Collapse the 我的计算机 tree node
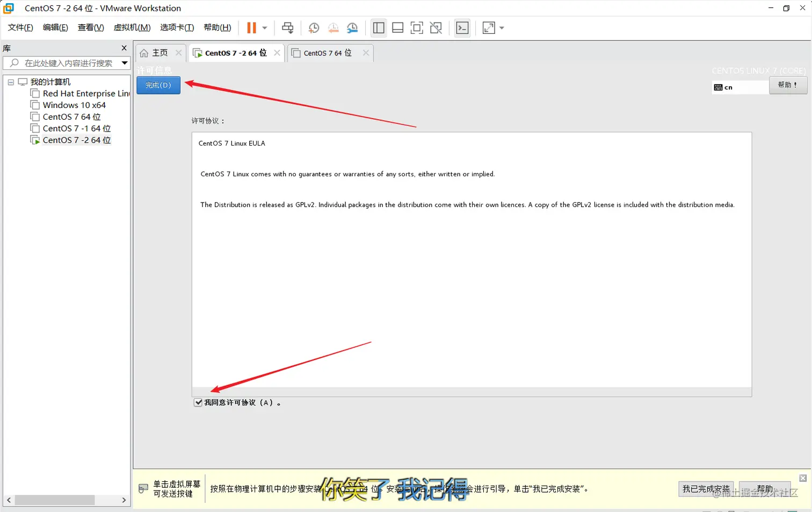The width and height of the screenshot is (812, 512). 11,82
